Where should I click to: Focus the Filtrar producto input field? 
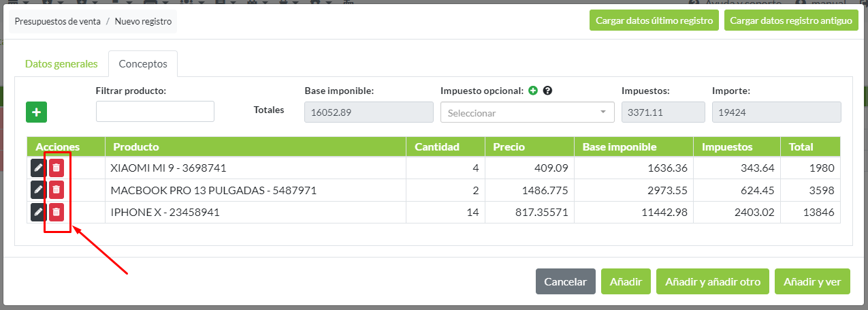coord(155,112)
